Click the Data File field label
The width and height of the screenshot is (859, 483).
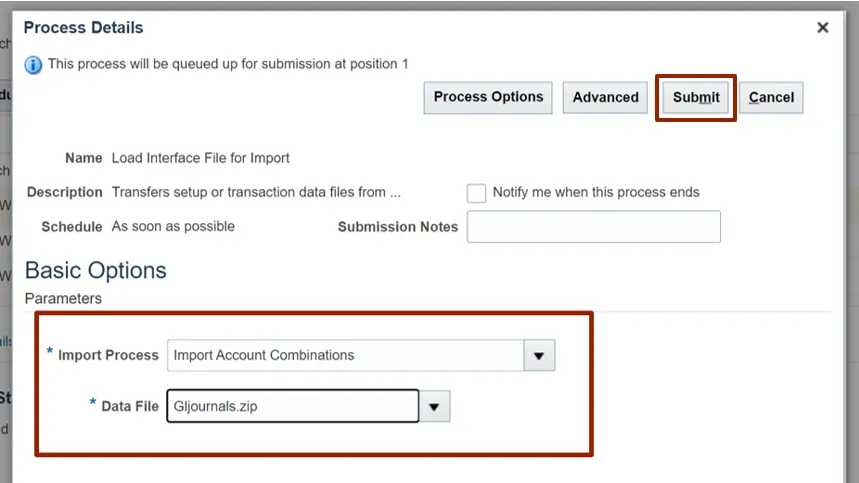[x=130, y=407]
